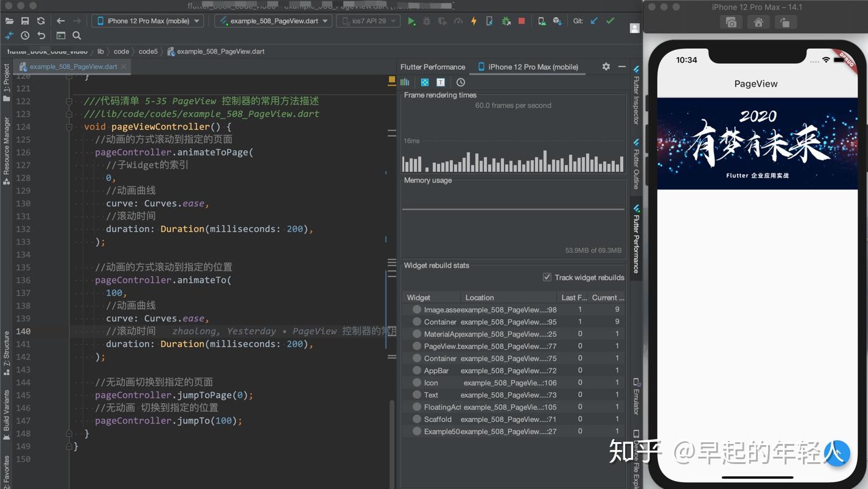Viewport: 868px width, 489px height.
Task: Update project with the blue Git arrow
Action: [593, 21]
